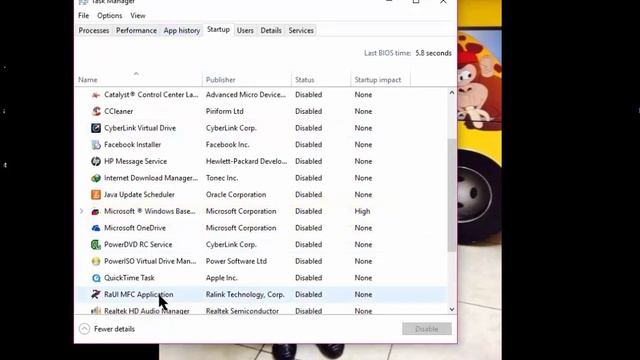The width and height of the screenshot is (640, 360).
Task: Click the Advanced Micro Devices publisher cell
Action: tap(246, 95)
